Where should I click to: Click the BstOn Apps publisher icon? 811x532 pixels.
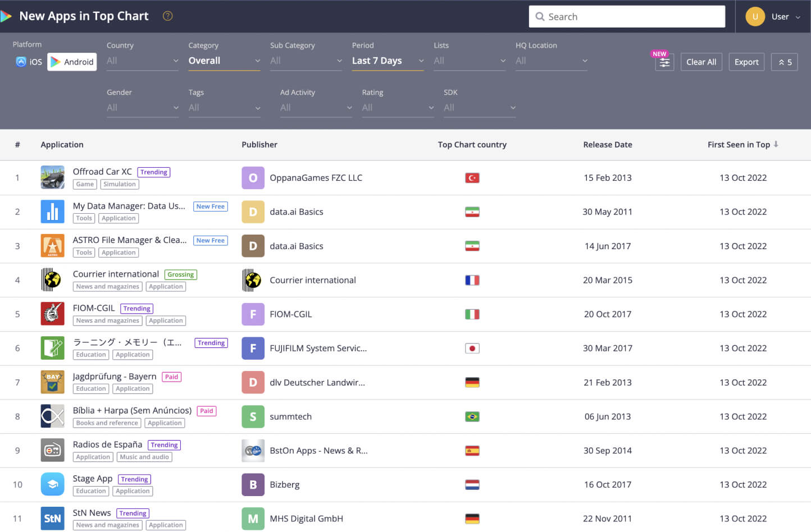(253, 451)
